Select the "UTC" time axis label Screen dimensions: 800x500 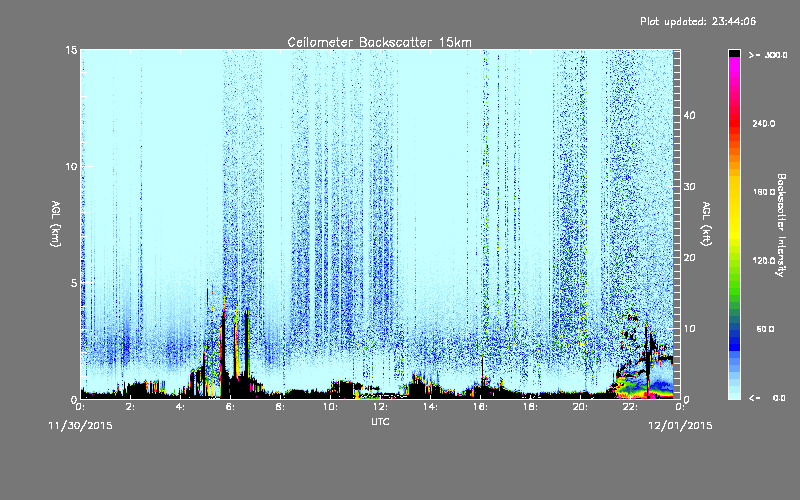[x=380, y=421]
